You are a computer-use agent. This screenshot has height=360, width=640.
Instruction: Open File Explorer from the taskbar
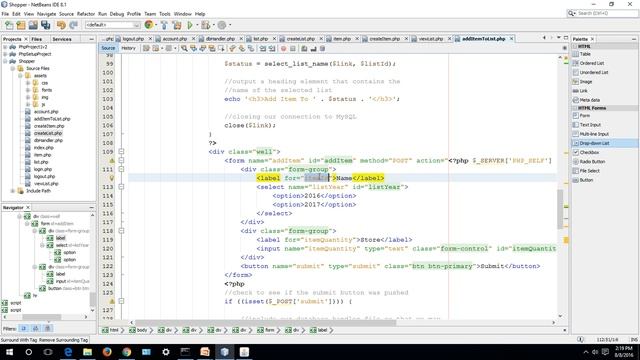(87, 352)
